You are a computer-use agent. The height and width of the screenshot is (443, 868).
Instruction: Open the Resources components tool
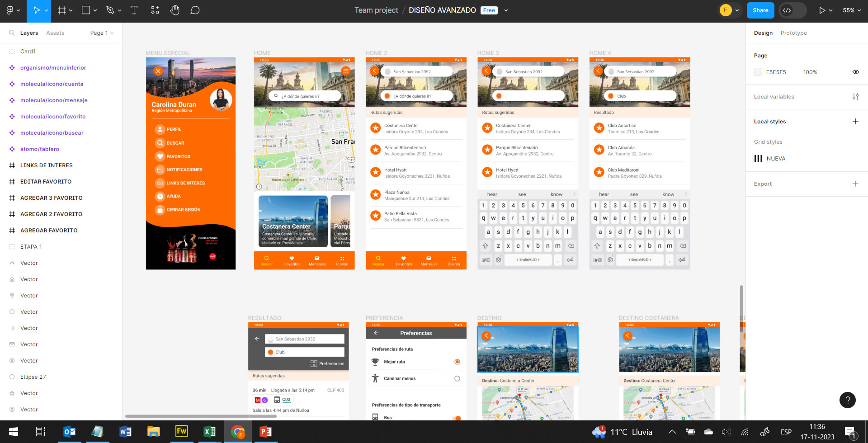coord(155,10)
